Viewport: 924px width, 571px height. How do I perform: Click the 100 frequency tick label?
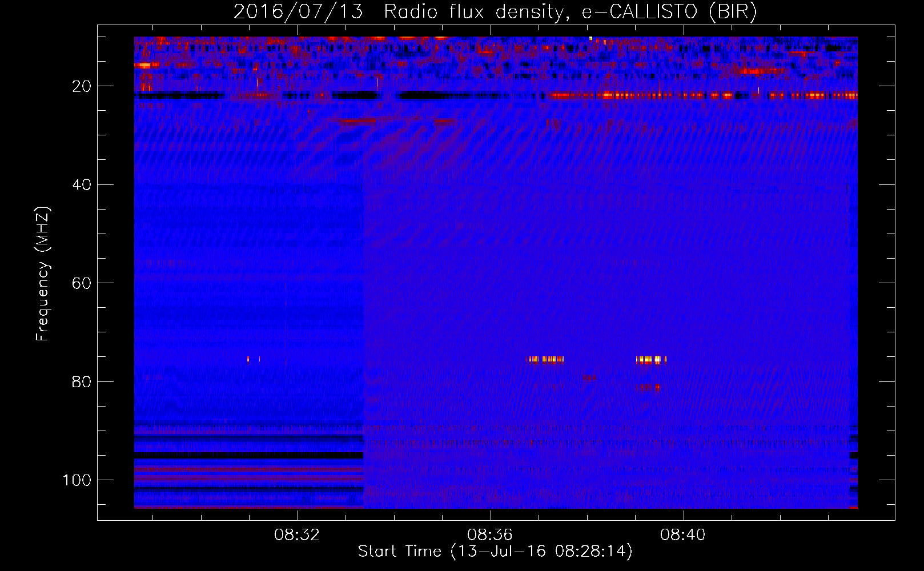77,480
